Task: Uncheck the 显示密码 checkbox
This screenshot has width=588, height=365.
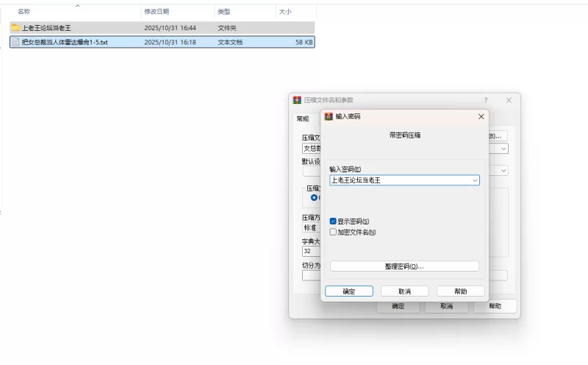Action: pos(333,221)
